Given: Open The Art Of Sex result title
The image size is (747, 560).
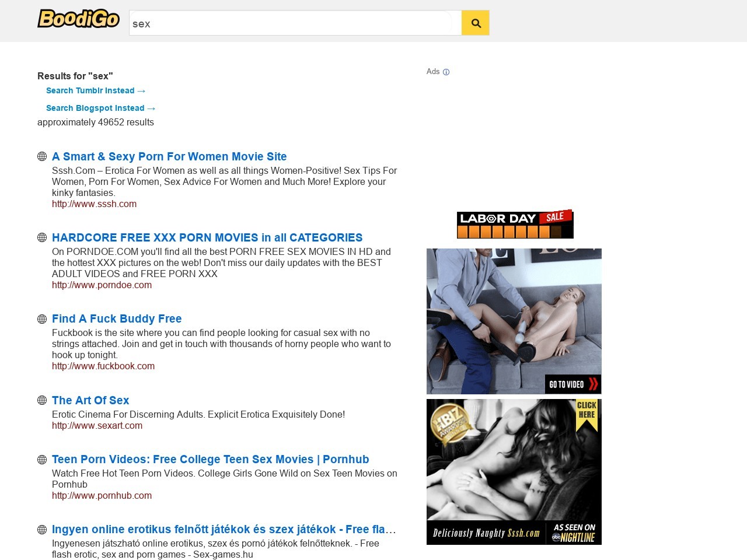Looking at the screenshot, I should click(90, 400).
